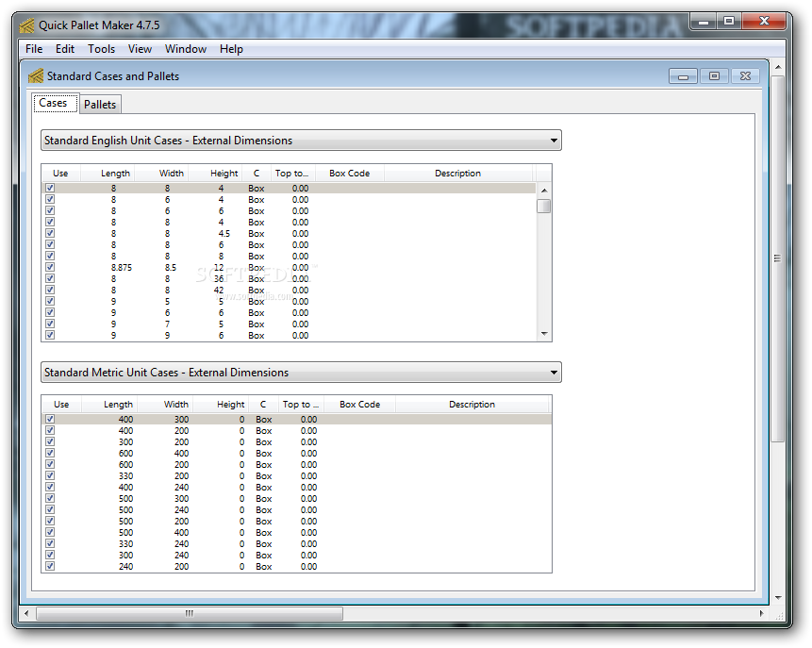Viewport: 812px width, 648px height.
Task: Toggle Use checkbox for the metric 600 x 400 case
Action: point(50,453)
